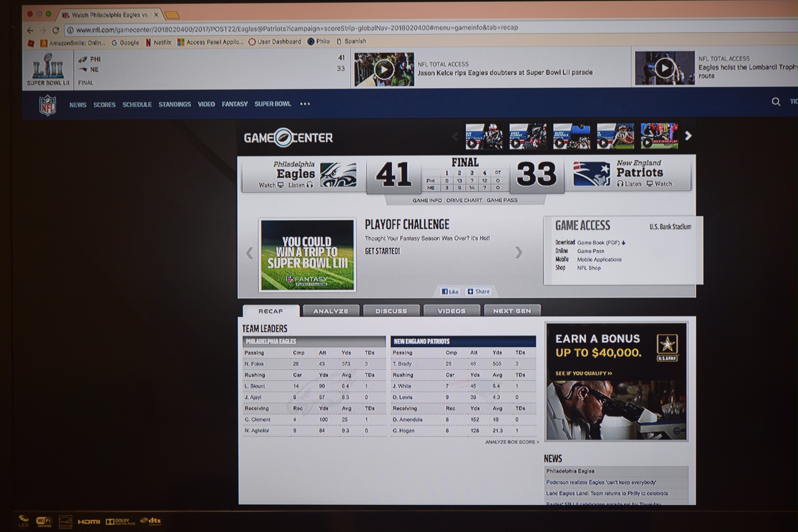Click the DRIVE CHART link

point(464,200)
